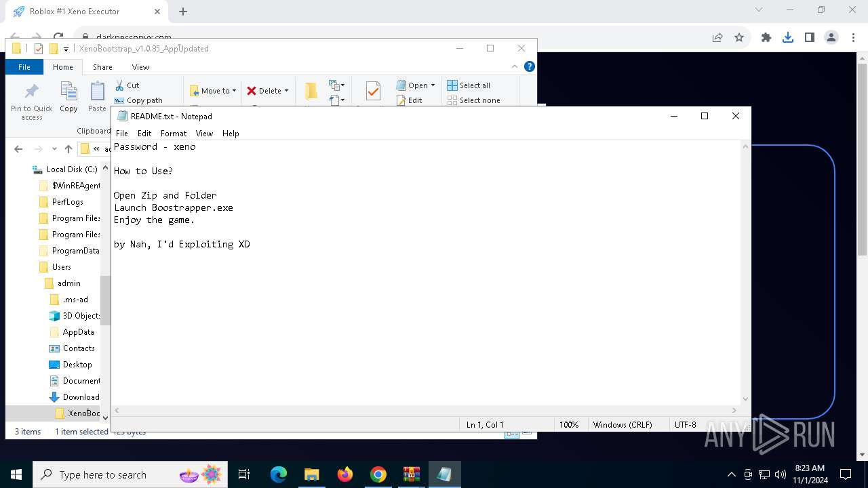868x488 pixels.
Task: Click Chrome bookmark star icon
Action: tap(739, 38)
